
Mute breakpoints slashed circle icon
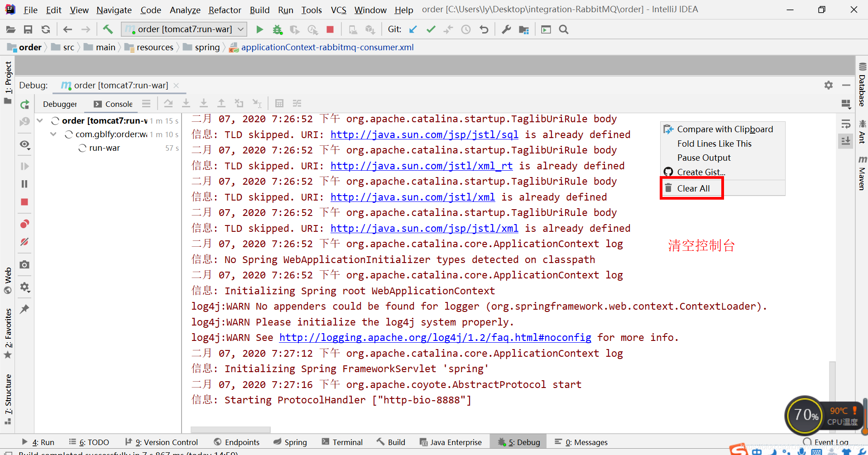tap(25, 242)
